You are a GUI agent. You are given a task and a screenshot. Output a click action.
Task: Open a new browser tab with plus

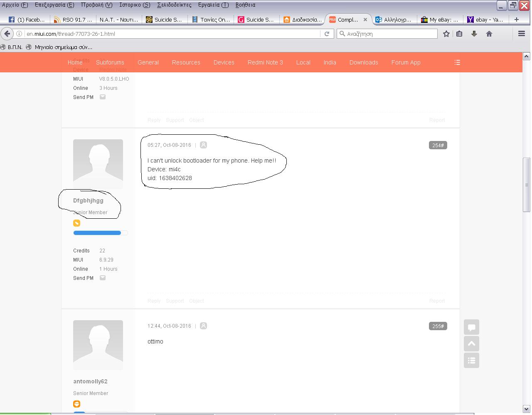[x=516, y=20]
